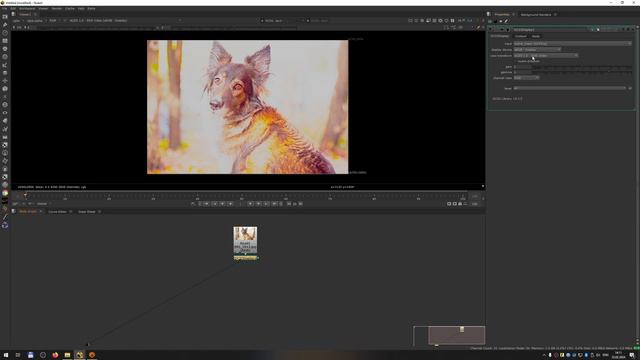Image resolution: width=640 pixels, height=360 pixels.
Task: Open the view transform dropdown
Action: pyautogui.click(x=546, y=56)
